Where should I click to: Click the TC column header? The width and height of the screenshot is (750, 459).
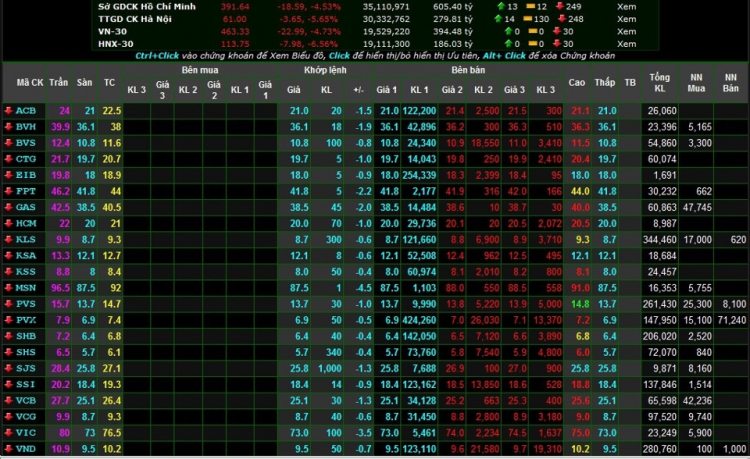(x=110, y=83)
